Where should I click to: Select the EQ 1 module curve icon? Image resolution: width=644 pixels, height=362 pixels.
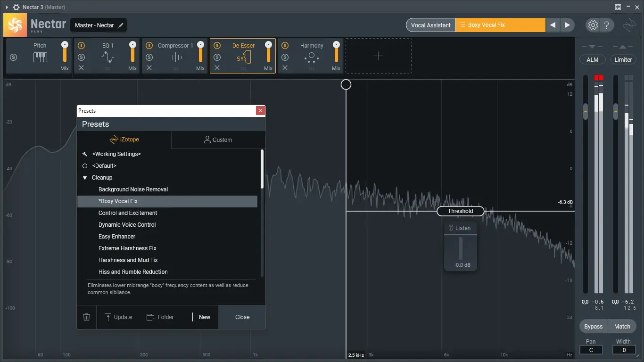pos(108,58)
